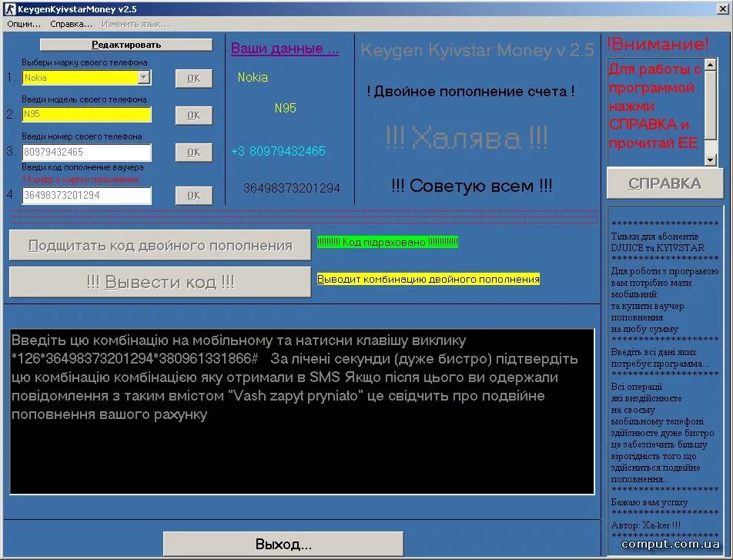
Task: Click the voucher code input field
Action: point(85,195)
